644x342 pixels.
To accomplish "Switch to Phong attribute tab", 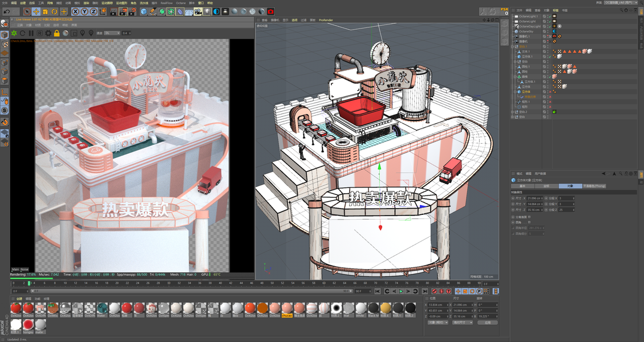I will point(594,186).
